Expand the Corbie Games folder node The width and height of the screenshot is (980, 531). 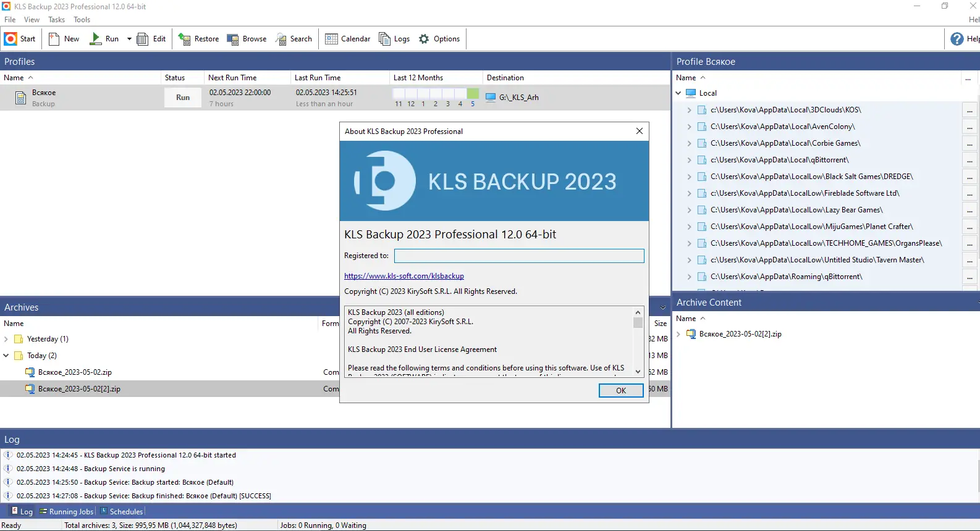click(x=690, y=143)
